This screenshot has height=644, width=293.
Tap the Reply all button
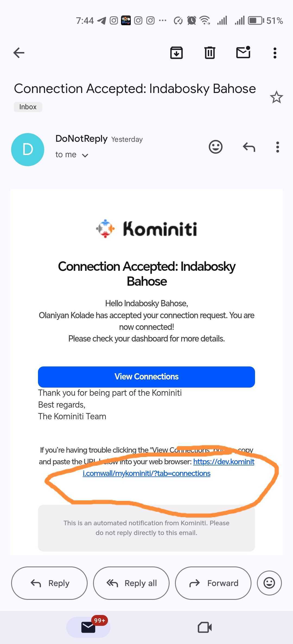click(x=131, y=583)
